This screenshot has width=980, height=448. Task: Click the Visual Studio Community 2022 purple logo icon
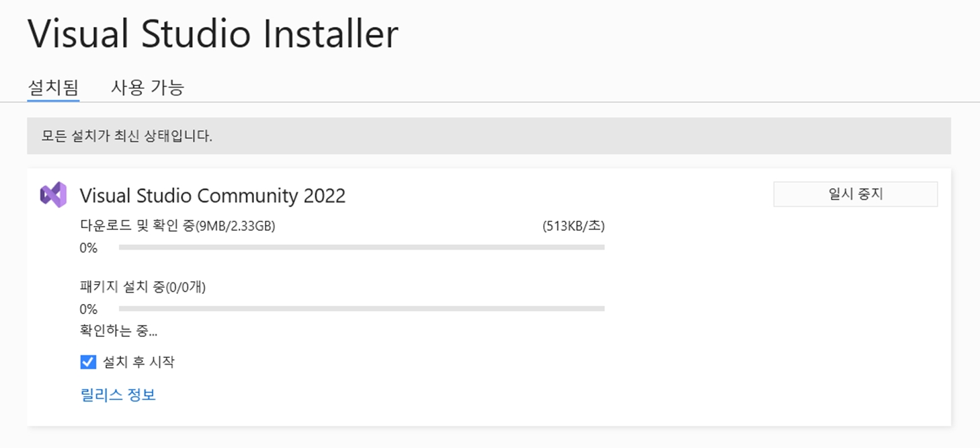pos(53,194)
